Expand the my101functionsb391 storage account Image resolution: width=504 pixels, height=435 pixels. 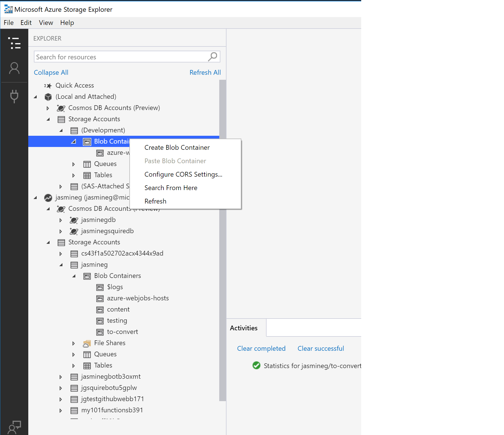coord(61,410)
